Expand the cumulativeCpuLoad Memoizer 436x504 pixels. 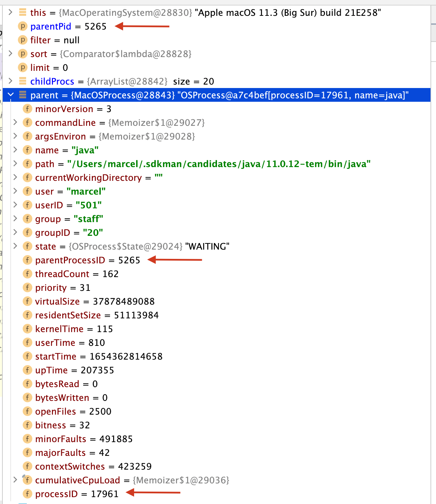click(15, 480)
